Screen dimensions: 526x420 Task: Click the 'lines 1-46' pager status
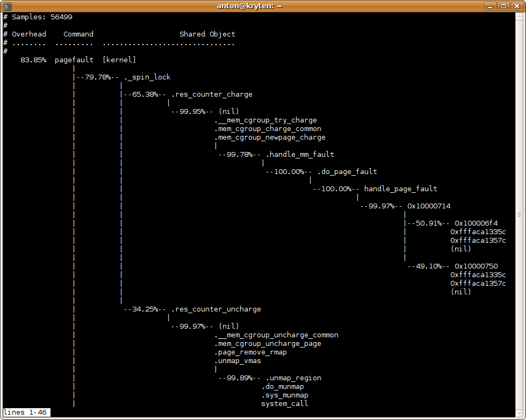click(x=25, y=412)
